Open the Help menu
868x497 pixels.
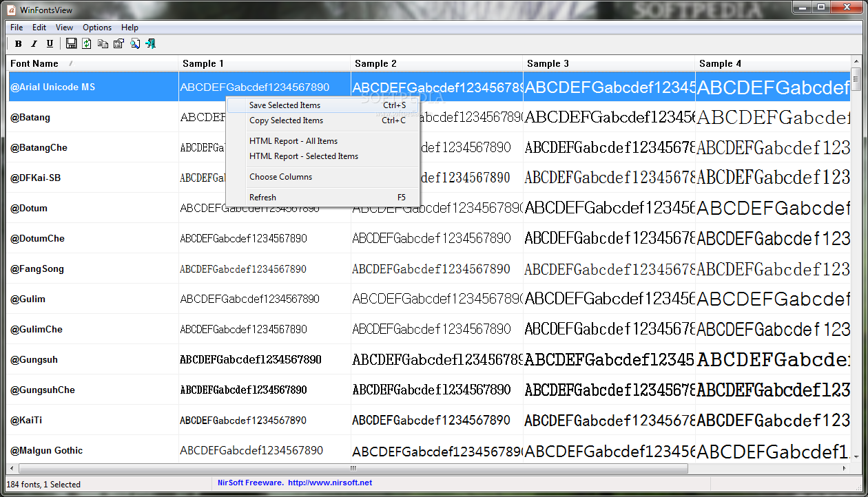click(x=130, y=28)
